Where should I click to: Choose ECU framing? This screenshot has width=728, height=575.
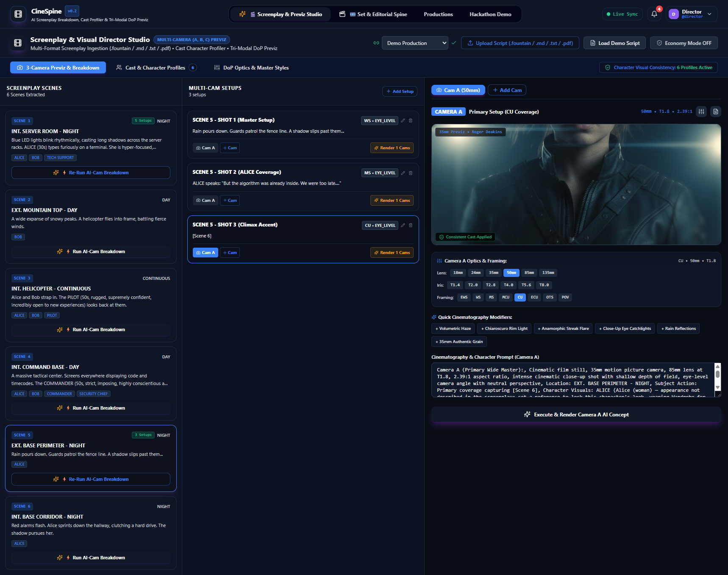(534, 297)
